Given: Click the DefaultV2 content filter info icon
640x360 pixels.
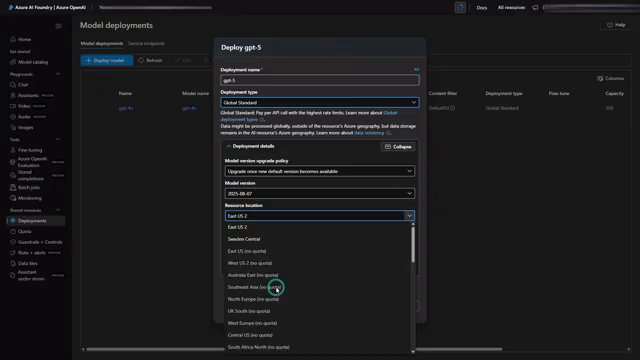Looking at the screenshot, I should [453, 108].
